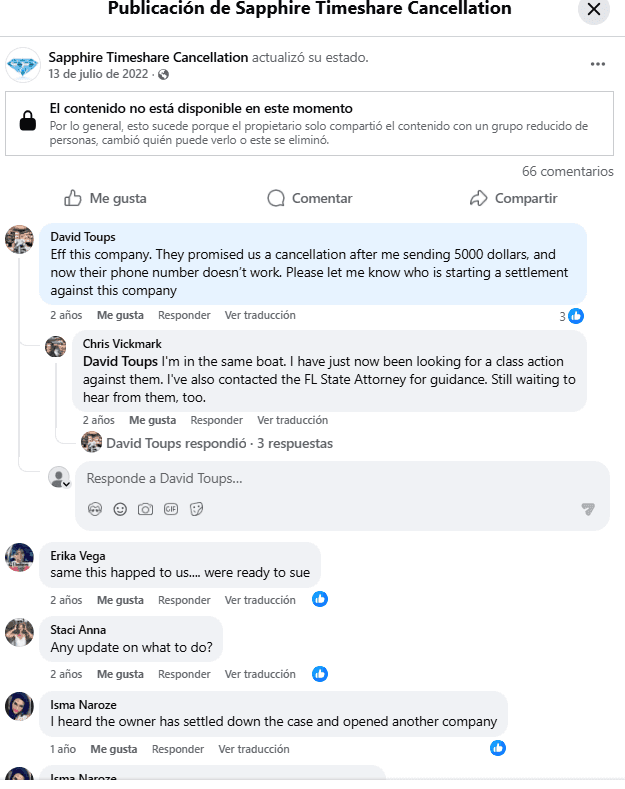Close the post dialog with the X
The image size is (625, 789).
(x=594, y=10)
